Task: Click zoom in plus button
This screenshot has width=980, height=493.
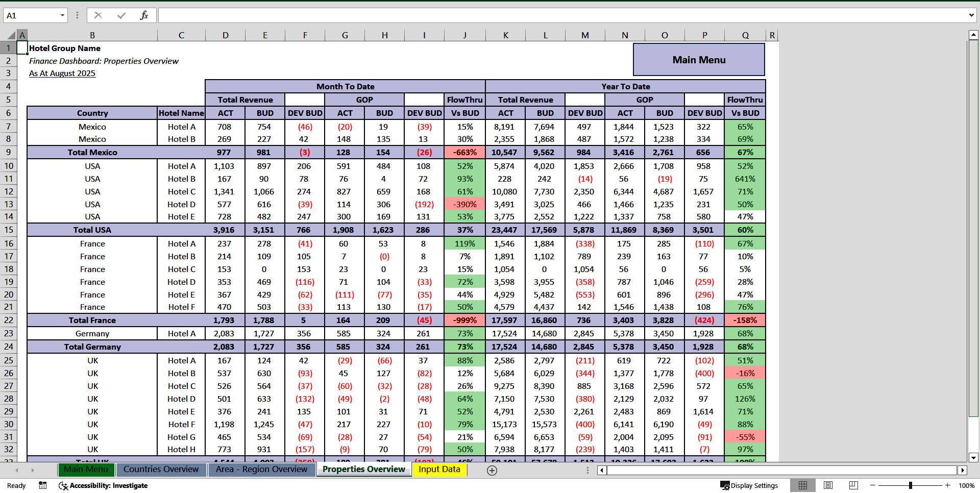Action: click(948, 485)
